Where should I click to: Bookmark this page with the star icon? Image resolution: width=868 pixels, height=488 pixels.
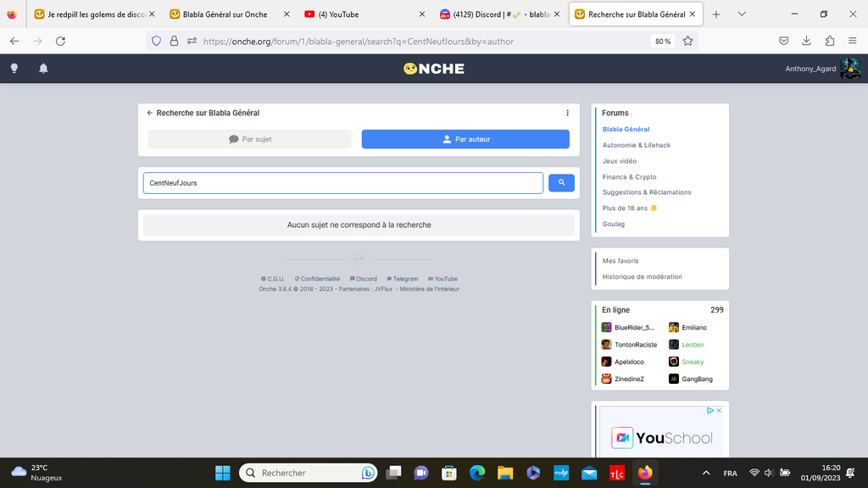pyautogui.click(x=687, y=41)
